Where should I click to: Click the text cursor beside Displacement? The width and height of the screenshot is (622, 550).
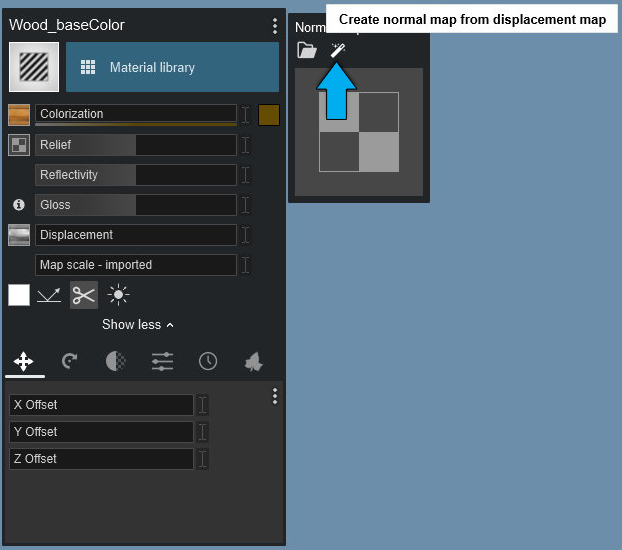coord(246,235)
